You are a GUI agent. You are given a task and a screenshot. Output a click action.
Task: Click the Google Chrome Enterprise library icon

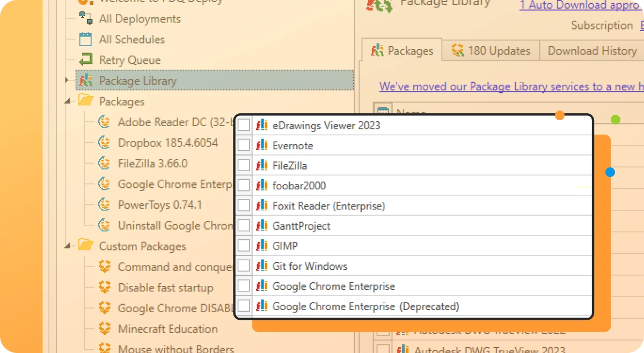262,286
